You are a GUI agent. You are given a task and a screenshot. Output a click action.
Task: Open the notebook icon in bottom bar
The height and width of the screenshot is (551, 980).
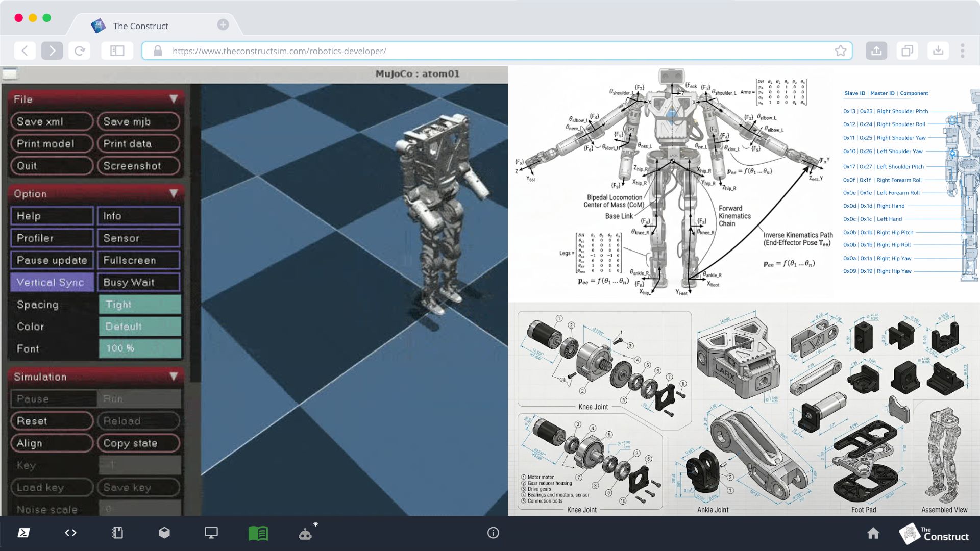(x=117, y=533)
